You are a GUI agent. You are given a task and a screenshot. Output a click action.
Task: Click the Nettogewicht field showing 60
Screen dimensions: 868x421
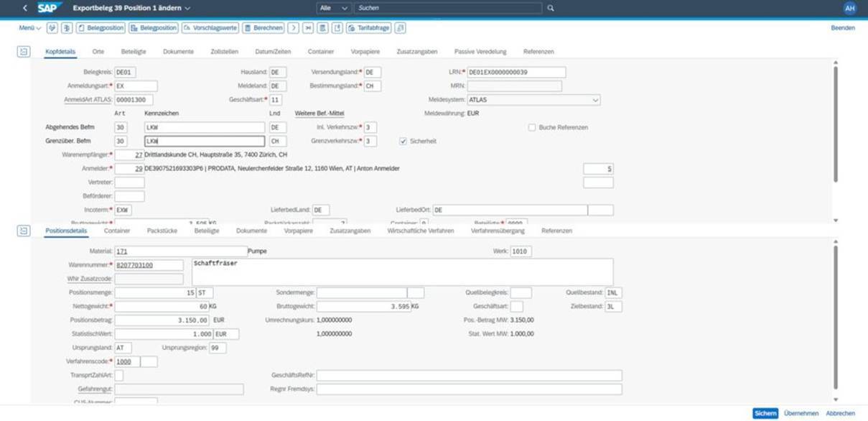coord(162,306)
